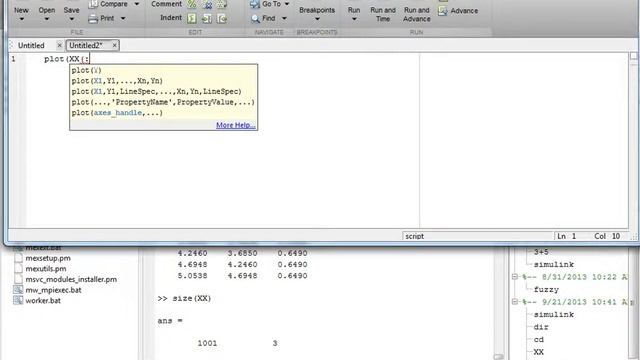Image resolution: width=640 pixels, height=360 pixels.
Task: Switch to the Untitled editor tab
Action: (31, 45)
